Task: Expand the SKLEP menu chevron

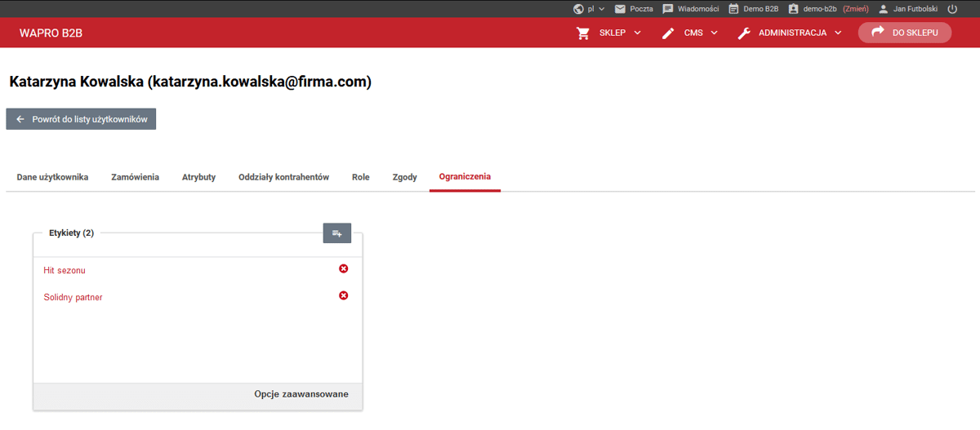Action: point(638,33)
